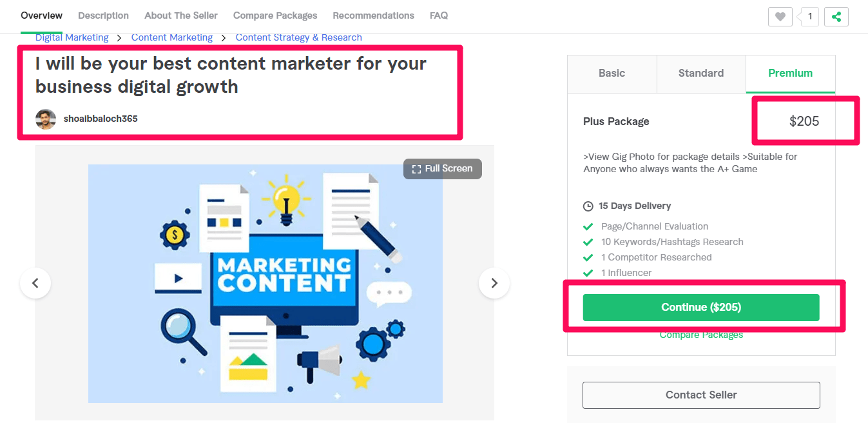Jump to the Description section
This screenshot has width=868, height=423.
click(103, 15)
